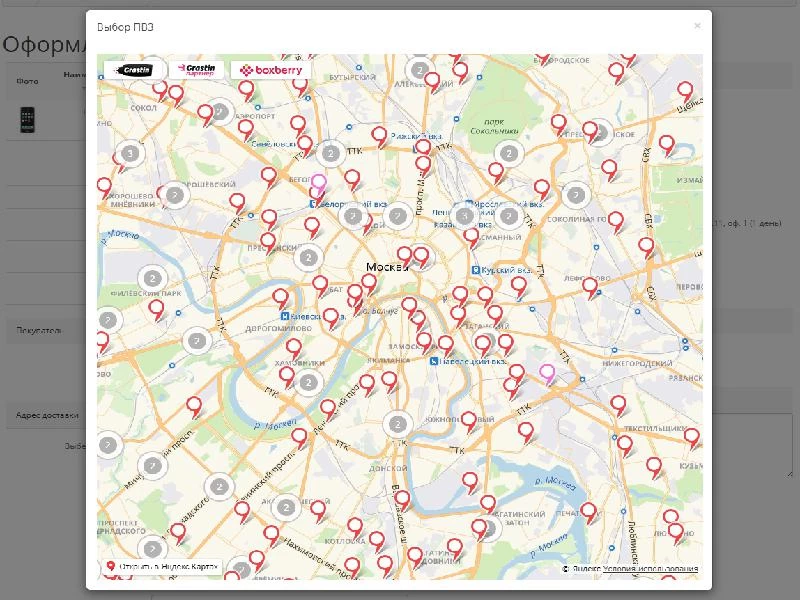The image size is (800, 600).
Task: Open the cluster marker above Донской label
Action: [397, 424]
